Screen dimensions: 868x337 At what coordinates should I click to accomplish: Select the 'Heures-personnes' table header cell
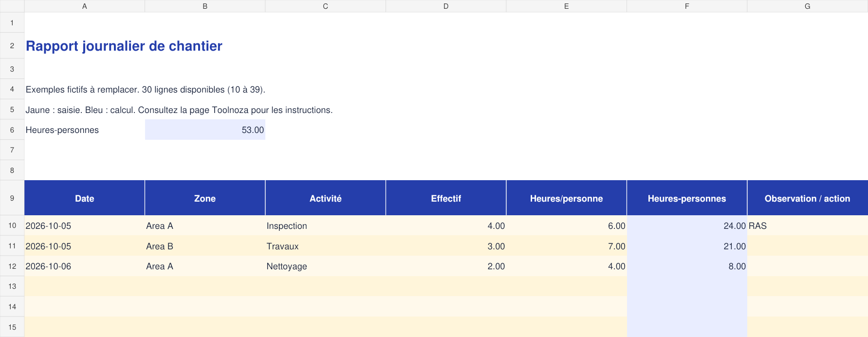pyautogui.click(x=687, y=198)
